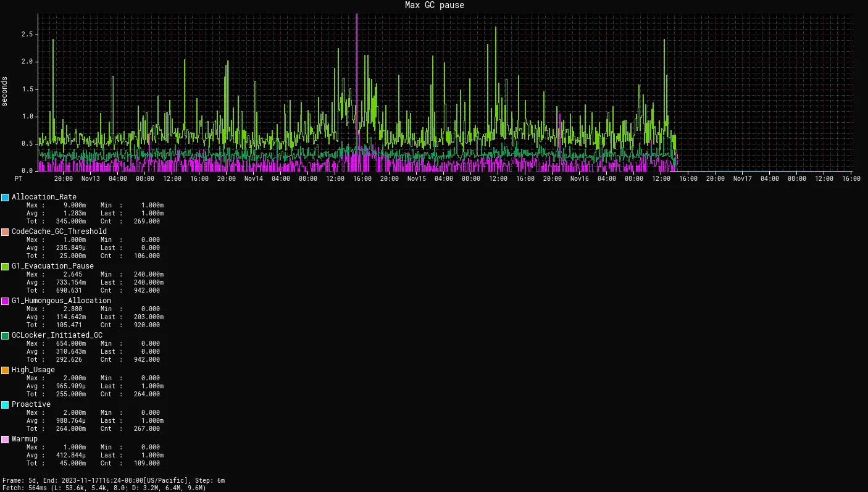The height and width of the screenshot is (492, 868).
Task: Click Proactive Avg value 988.764µ
Action: [71, 420]
